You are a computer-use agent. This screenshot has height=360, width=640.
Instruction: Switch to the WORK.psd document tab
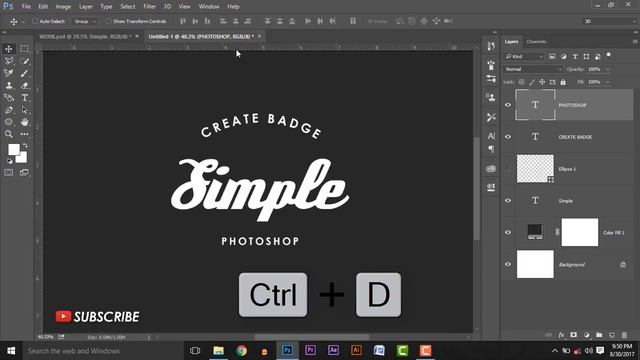(85, 36)
